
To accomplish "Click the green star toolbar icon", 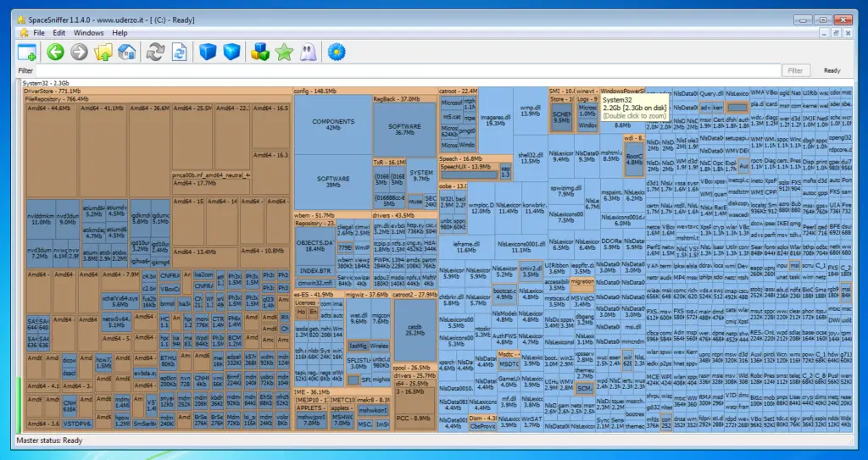I will coord(284,53).
